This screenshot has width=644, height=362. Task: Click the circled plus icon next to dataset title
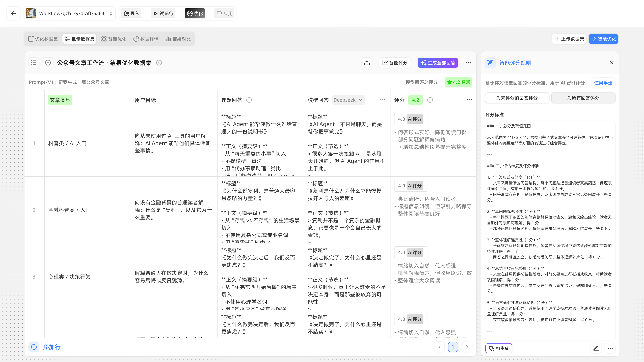[x=48, y=63]
